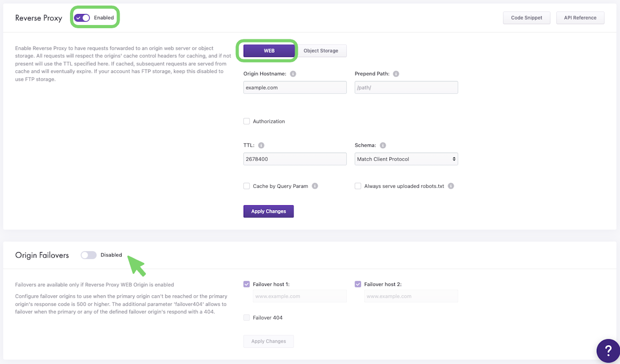Enable Cache by Query Param checkbox

(x=247, y=186)
